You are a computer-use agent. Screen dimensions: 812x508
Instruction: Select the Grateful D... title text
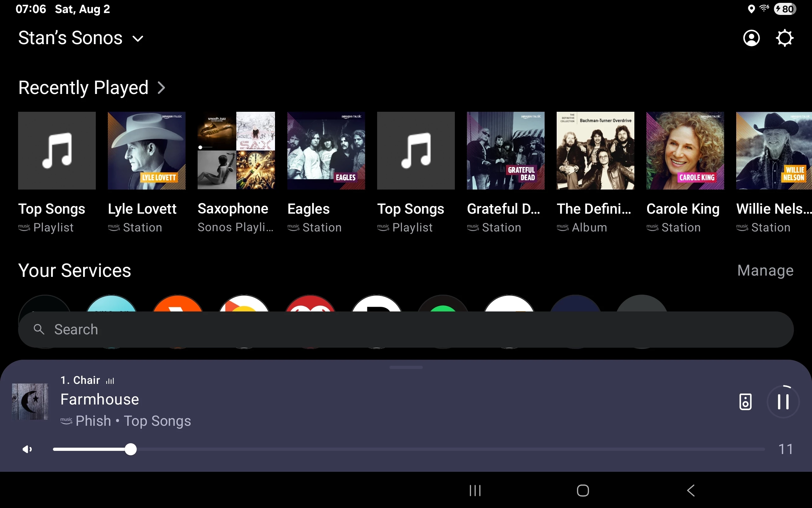[504, 209]
